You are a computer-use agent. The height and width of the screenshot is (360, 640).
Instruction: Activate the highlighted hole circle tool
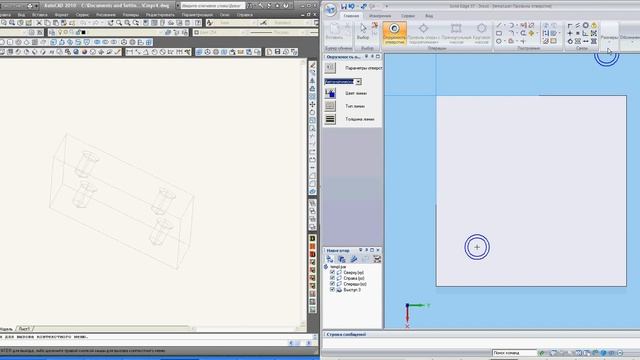(395, 33)
